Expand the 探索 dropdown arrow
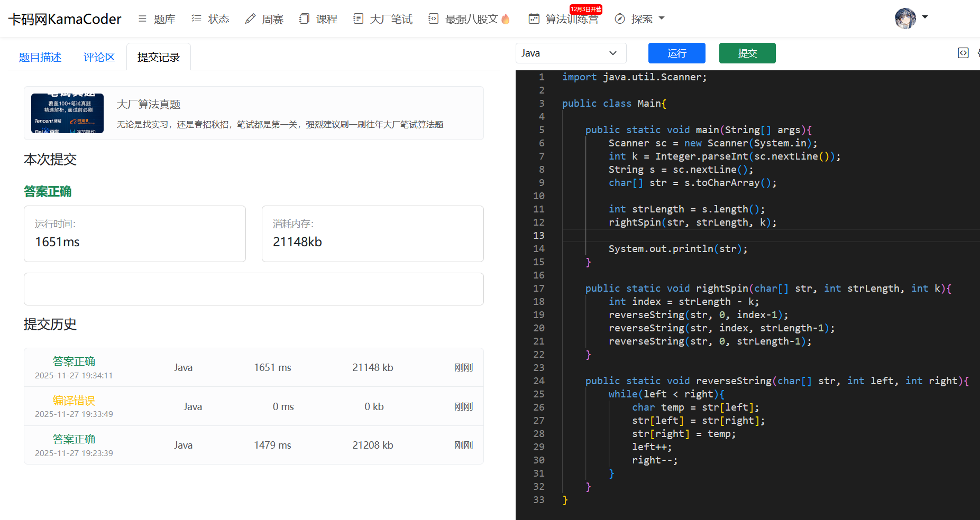The width and height of the screenshot is (980, 520). [661, 18]
